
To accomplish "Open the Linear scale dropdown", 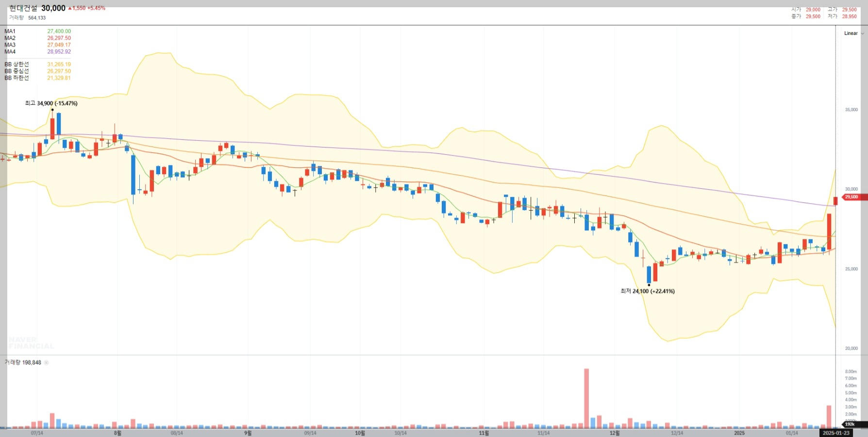I will click(x=854, y=33).
